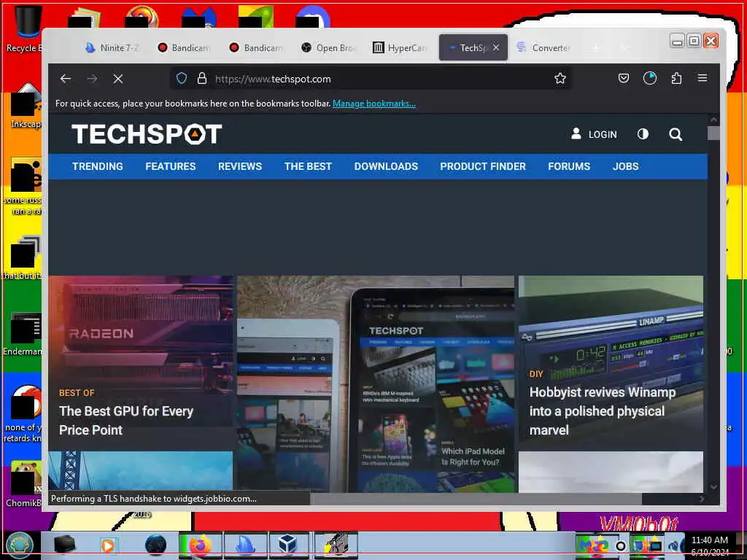Screen dimensions: 747x560
Task: Open The Best GPU for Every Price Point article
Action: coord(126,421)
